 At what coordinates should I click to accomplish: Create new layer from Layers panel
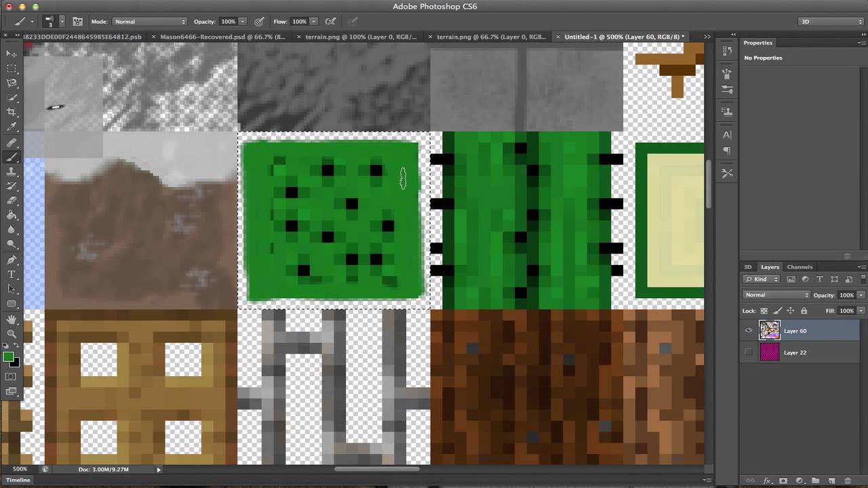(831, 481)
